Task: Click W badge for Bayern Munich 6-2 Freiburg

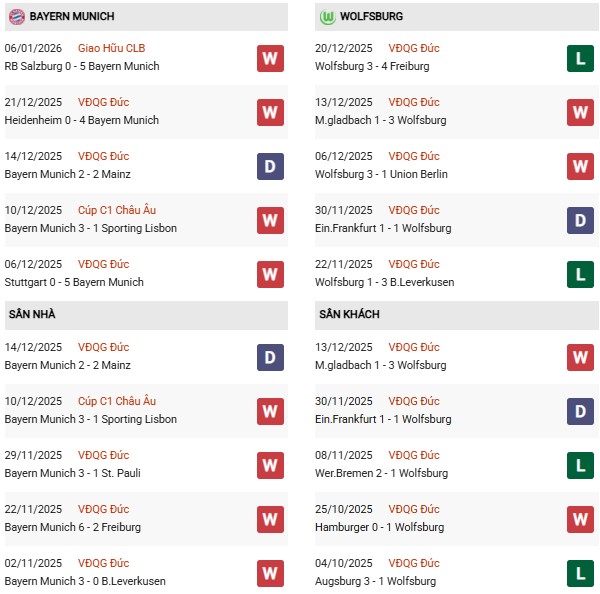Action: coord(269,519)
